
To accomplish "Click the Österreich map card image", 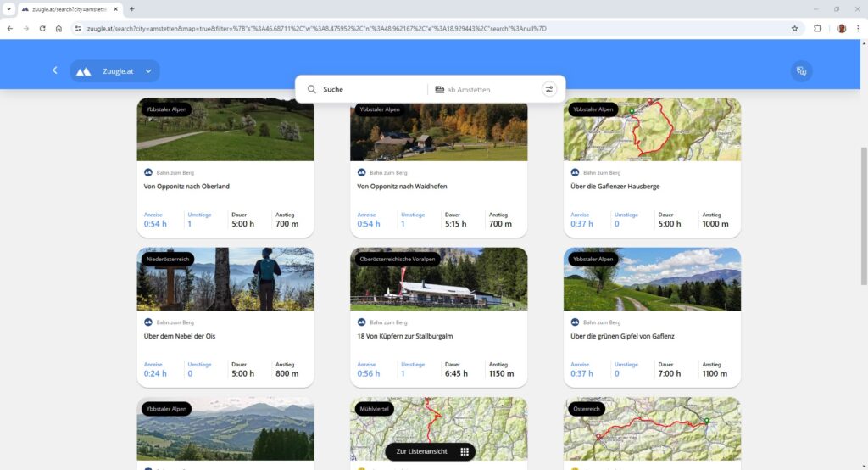I will tap(652, 429).
